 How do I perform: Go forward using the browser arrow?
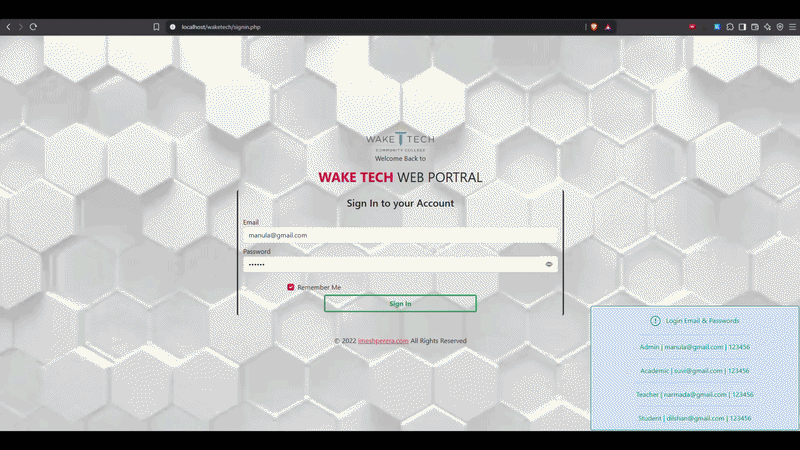click(21, 27)
